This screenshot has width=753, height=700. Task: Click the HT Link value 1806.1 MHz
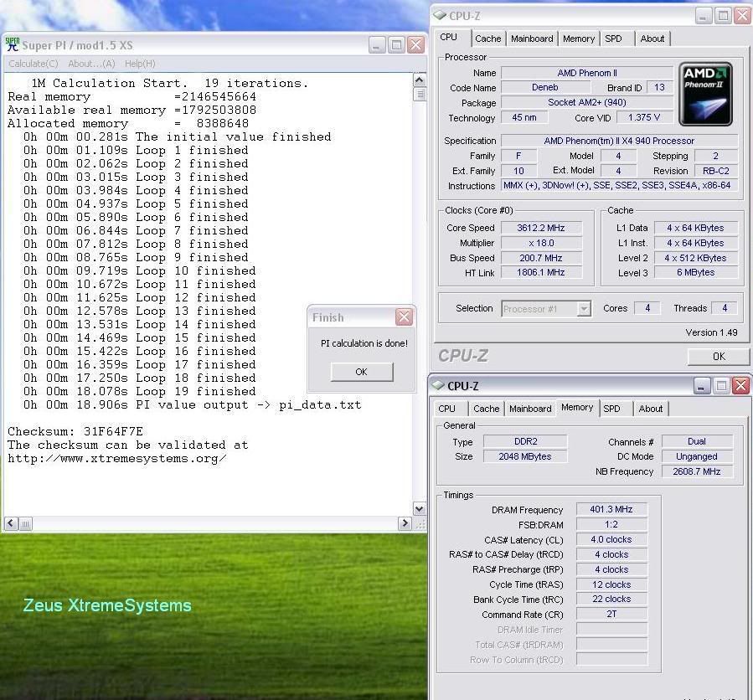click(541, 273)
